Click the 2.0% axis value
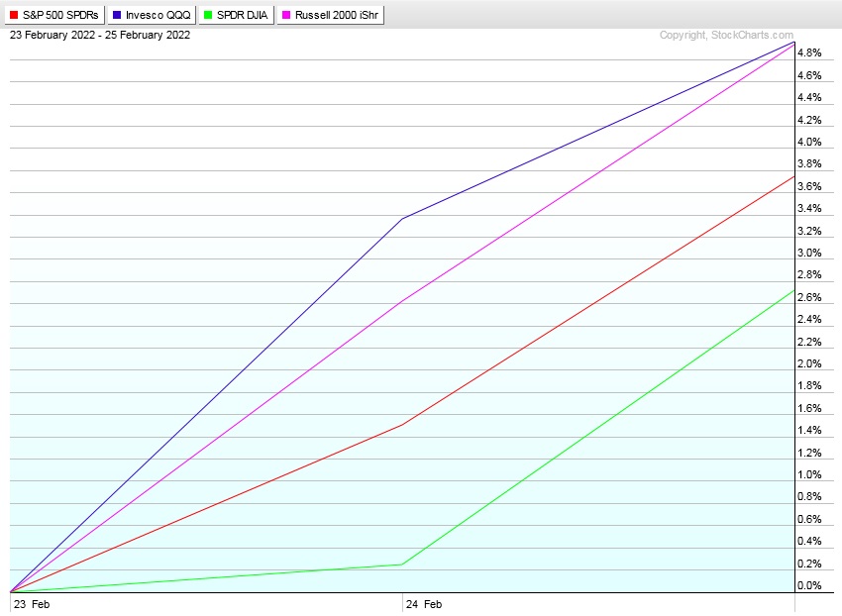842x616 pixels. pyautogui.click(x=809, y=363)
